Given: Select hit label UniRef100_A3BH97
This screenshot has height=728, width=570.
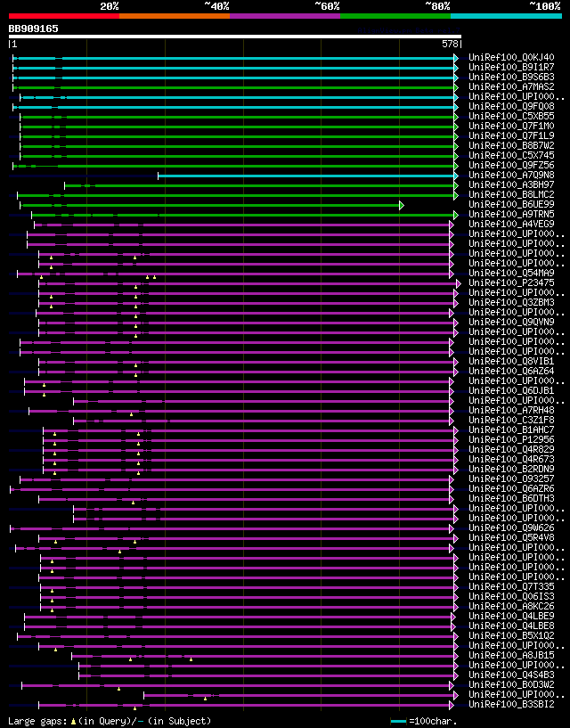Looking at the screenshot, I should click(511, 184).
